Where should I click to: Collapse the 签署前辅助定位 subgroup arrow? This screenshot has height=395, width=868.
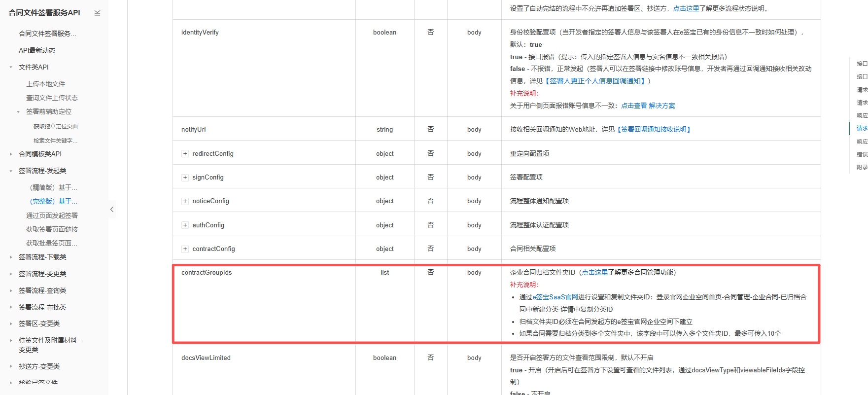[18, 112]
